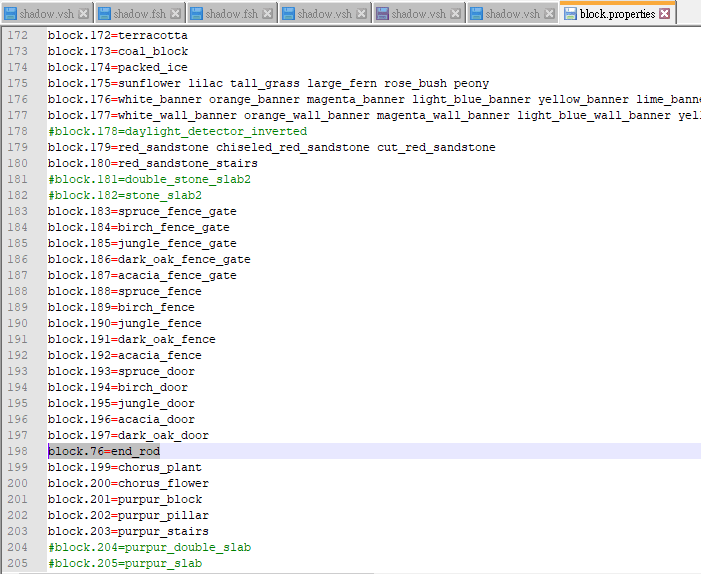Viewport: 701px width, 574px height.
Task: Click the line starting block.176=white_banner
Action: click(374, 99)
